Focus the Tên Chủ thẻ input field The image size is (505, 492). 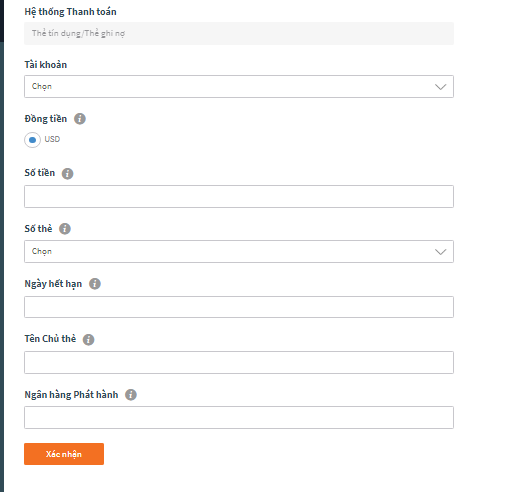coord(239,362)
